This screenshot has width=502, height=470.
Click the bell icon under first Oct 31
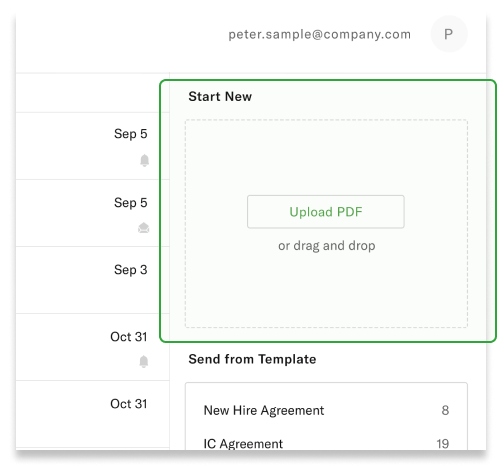click(x=144, y=361)
